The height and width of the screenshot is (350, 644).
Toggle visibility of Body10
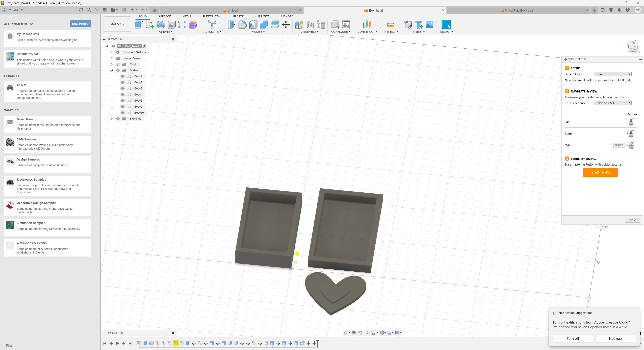pyautogui.click(x=122, y=113)
